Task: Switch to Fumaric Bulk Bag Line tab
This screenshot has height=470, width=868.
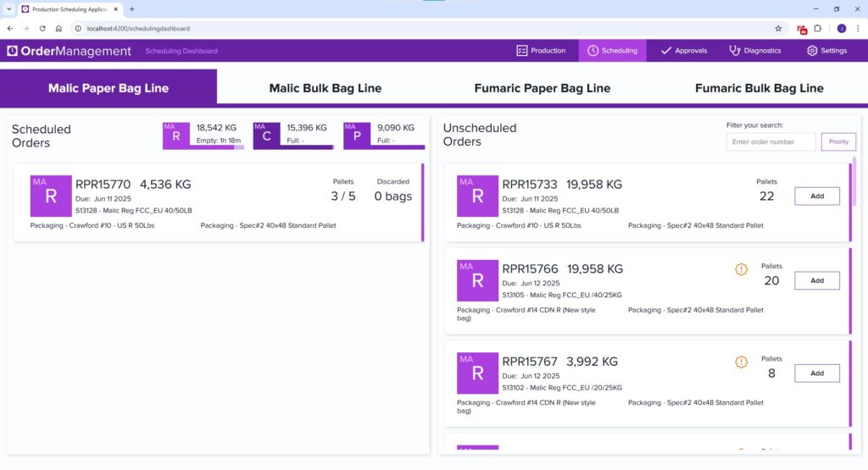Action: [x=759, y=88]
